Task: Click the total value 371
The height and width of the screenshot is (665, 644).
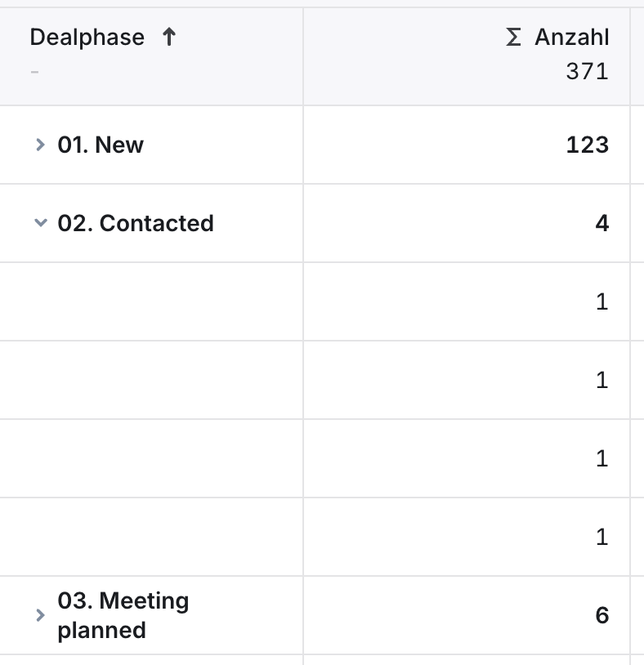Action: [588, 71]
